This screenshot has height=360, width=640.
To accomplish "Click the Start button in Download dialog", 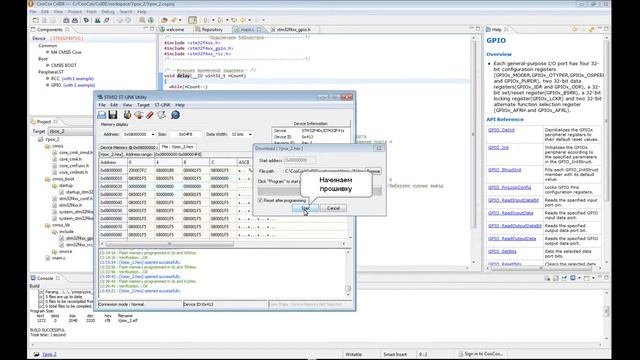I will 305,208.
